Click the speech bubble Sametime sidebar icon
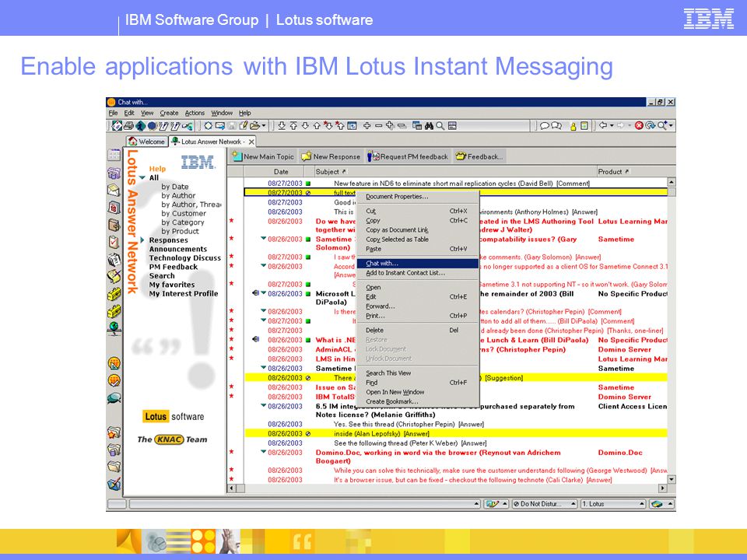The height and width of the screenshot is (560, 747). (114, 398)
